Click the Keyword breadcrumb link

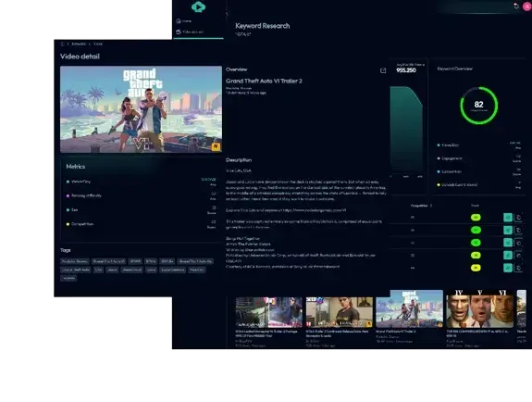(x=79, y=44)
